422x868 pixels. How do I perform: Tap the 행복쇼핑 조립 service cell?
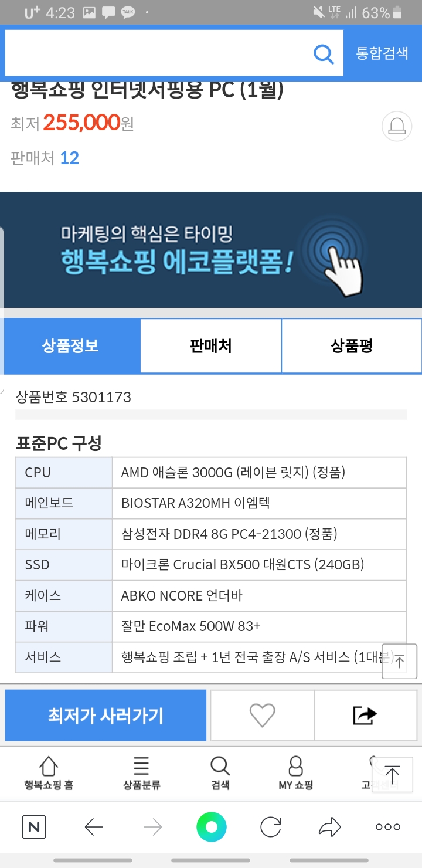click(x=259, y=657)
